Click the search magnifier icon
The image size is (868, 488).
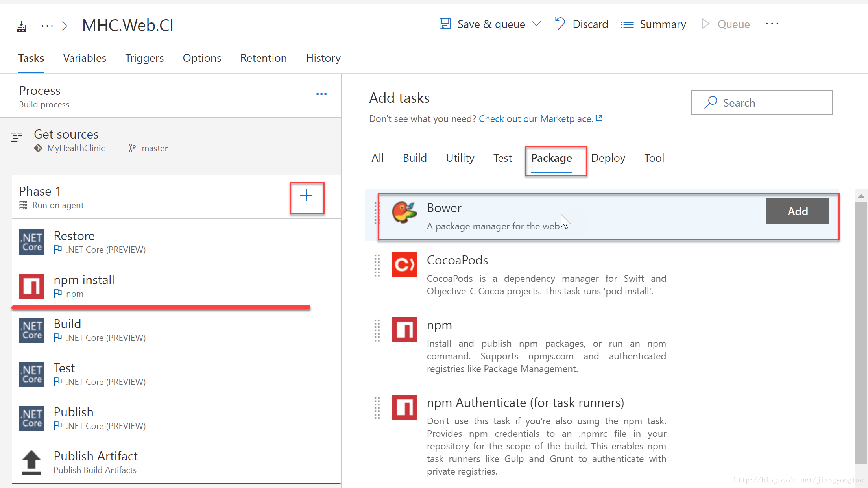coord(711,102)
